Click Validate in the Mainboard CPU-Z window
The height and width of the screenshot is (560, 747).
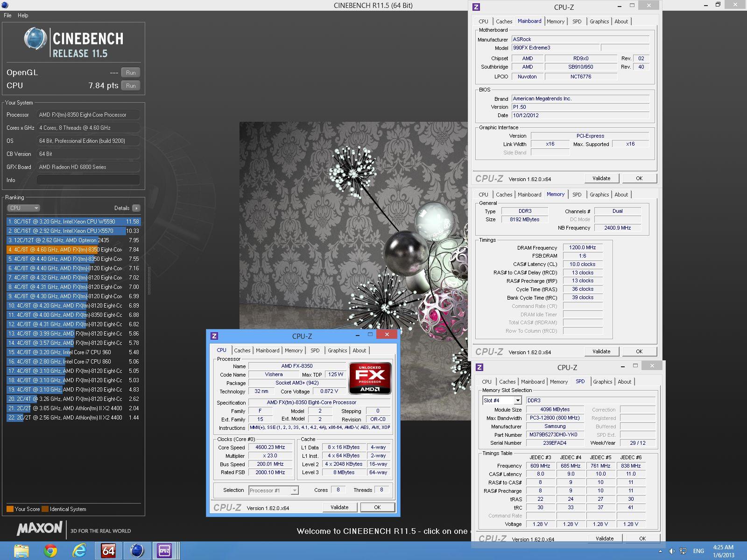(601, 178)
